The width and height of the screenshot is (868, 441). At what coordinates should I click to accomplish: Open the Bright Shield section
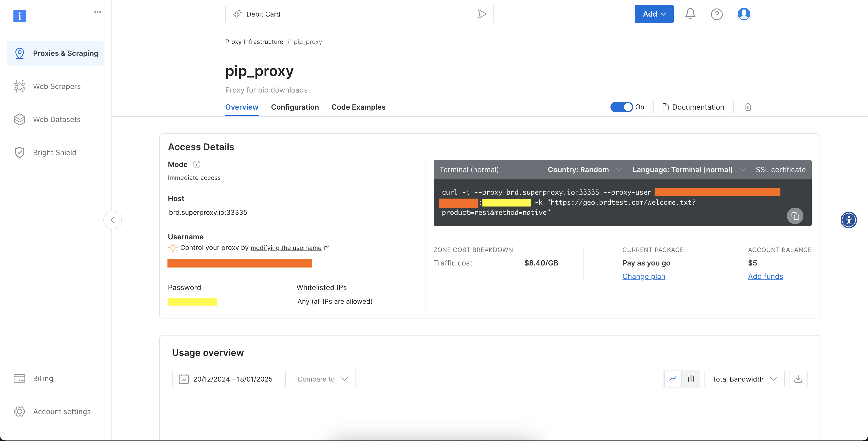[x=55, y=153]
